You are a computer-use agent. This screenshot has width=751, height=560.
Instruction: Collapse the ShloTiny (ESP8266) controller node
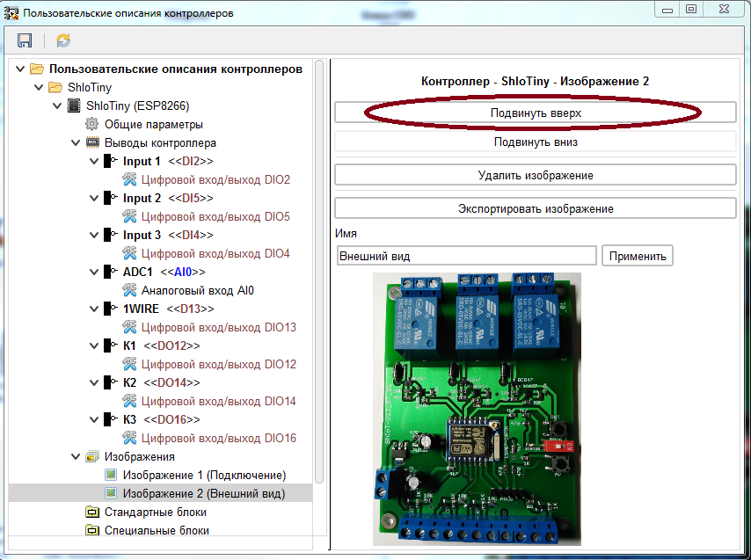[57, 105]
